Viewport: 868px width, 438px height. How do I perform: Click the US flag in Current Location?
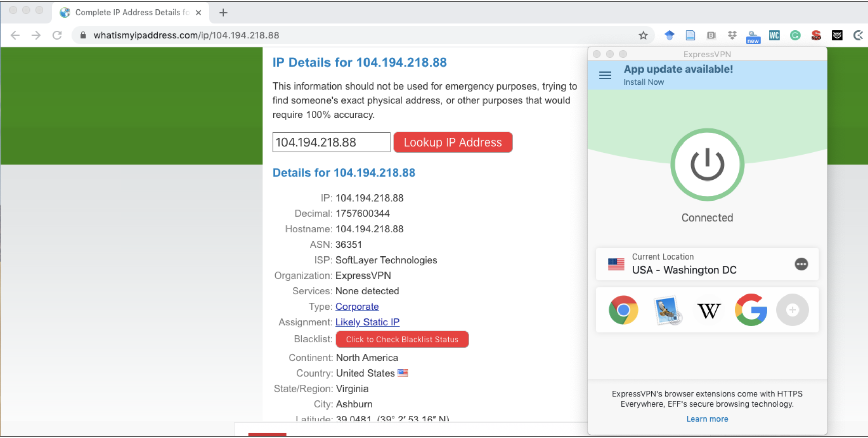[x=616, y=264]
